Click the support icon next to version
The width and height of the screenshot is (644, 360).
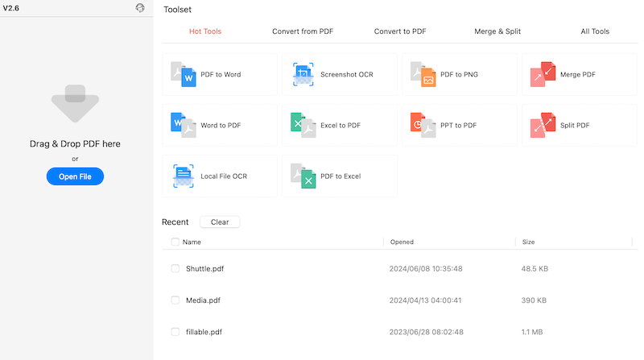141,8
